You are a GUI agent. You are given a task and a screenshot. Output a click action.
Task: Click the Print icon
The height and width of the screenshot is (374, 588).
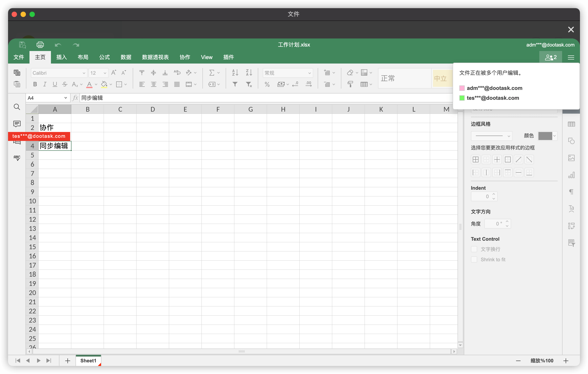40,45
